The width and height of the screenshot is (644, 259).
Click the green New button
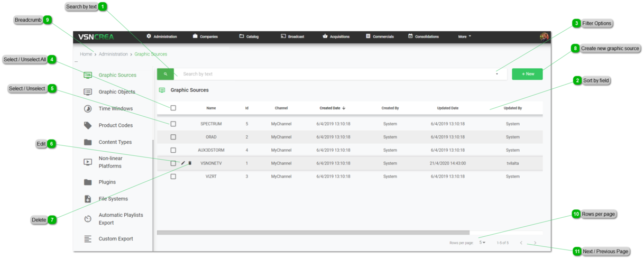(x=527, y=74)
